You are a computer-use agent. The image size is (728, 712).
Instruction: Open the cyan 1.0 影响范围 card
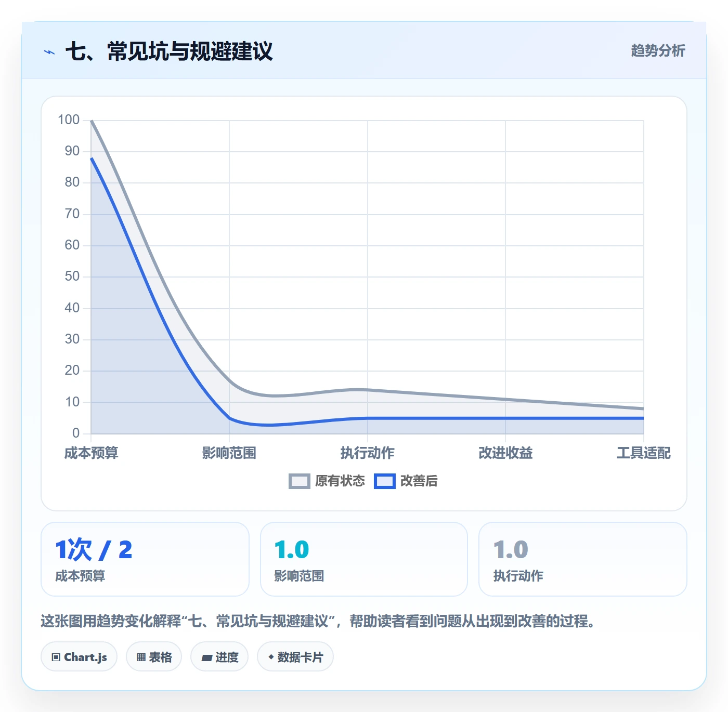(x=364, y=559)
